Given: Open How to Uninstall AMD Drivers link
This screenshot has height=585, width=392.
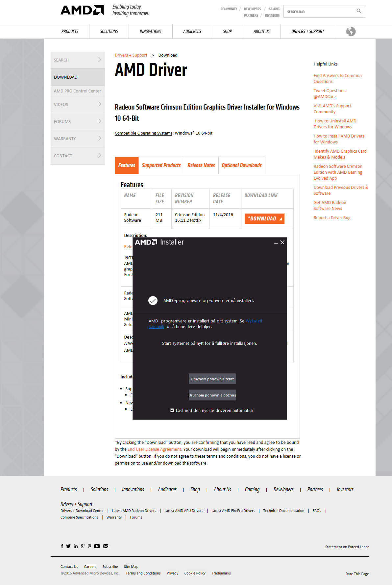Looking at the screenshot, I should [x=335, y=124].
